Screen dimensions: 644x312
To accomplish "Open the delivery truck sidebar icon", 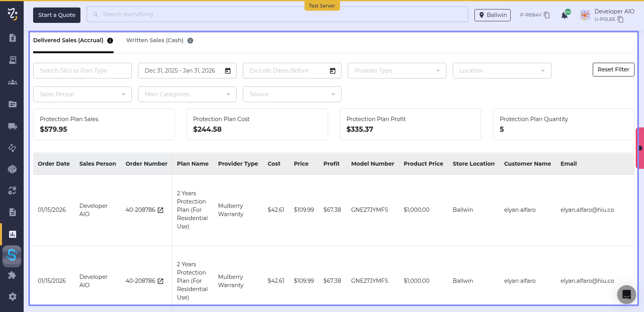I will coord(12,126).
